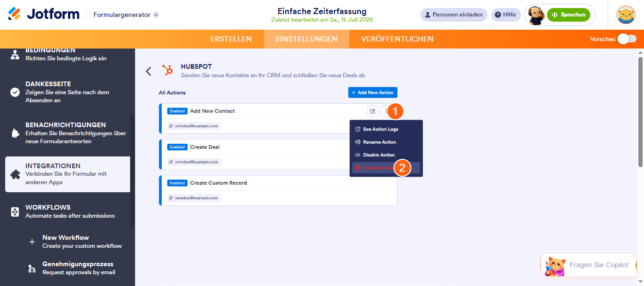Click the Benachrichtigungen bell icon
Image resolution: width=644 pixels, height=286 pixels.
tap(15, 133)
